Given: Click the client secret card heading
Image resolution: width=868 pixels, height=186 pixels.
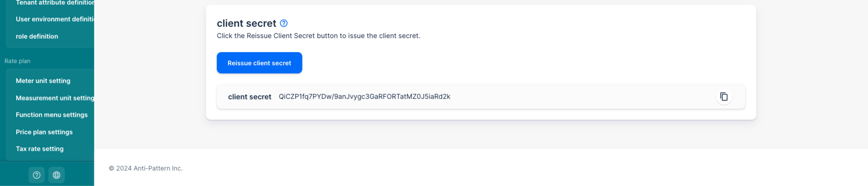Looking at the screenshot, I should tap(246, 23).
